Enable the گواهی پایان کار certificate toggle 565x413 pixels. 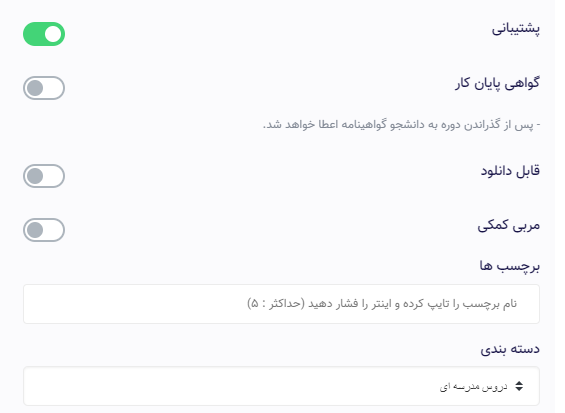(x=44, y=88)
